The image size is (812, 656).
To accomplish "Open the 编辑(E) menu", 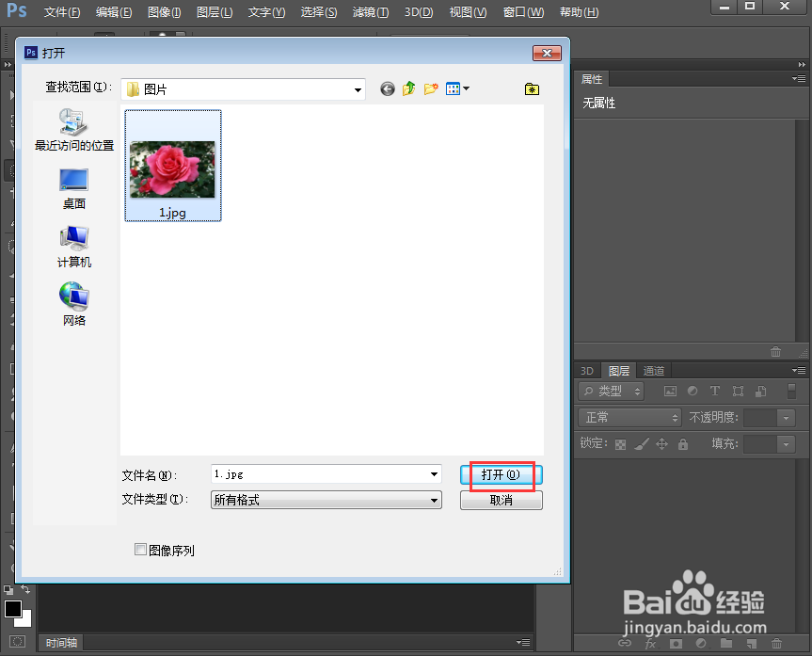I will (x=114, y=12).
